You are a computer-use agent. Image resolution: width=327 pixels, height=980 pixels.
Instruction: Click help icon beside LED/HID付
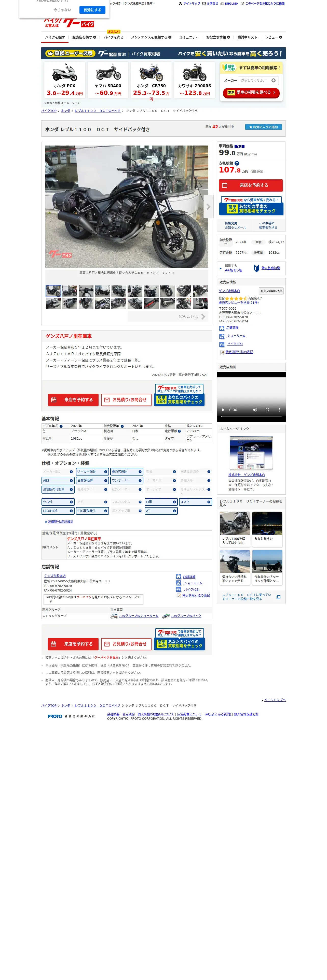(x=71, y=511)
